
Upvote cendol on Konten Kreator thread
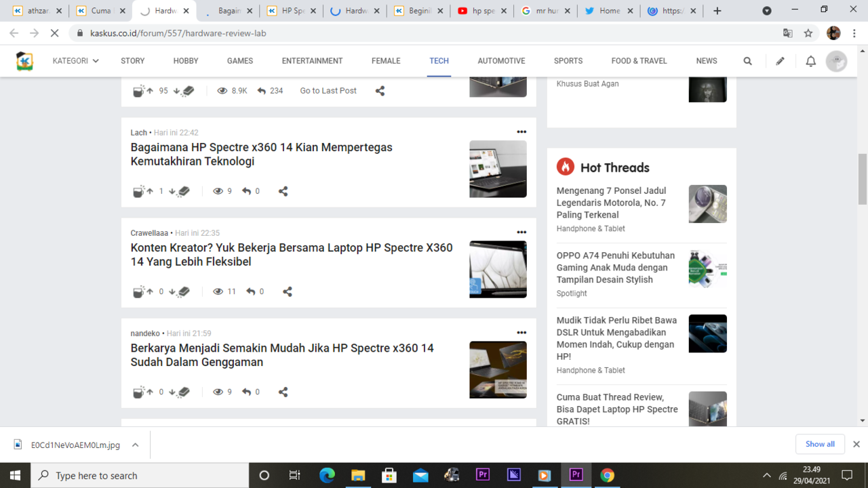pyautogui.click(x=143, y=291)
